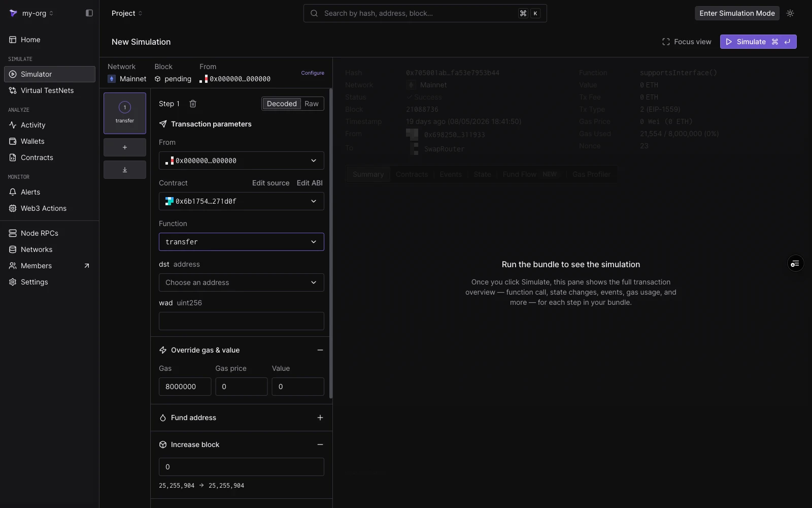Delete Step 1 with trash icon
The image size is (812, 508).
(193, 104)
